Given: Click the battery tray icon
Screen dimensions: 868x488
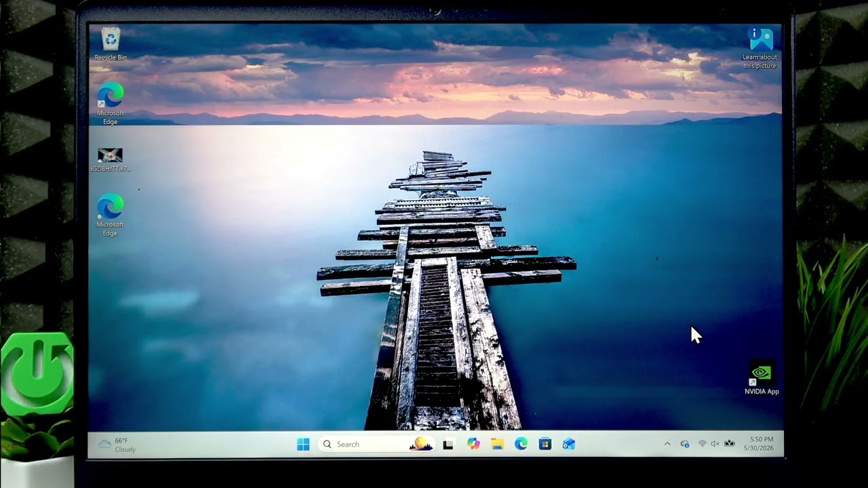Looking at the screenshot, I should 730,444.
